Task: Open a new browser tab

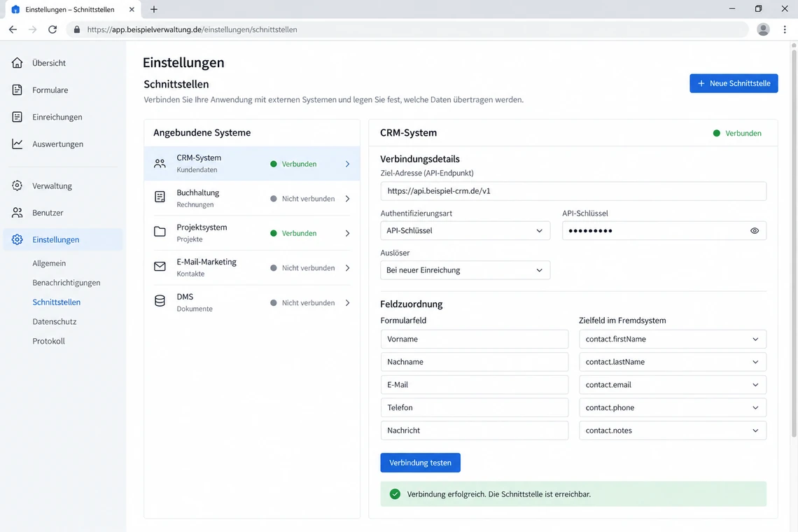Action: pyautogui.click(x=154, y=9)
